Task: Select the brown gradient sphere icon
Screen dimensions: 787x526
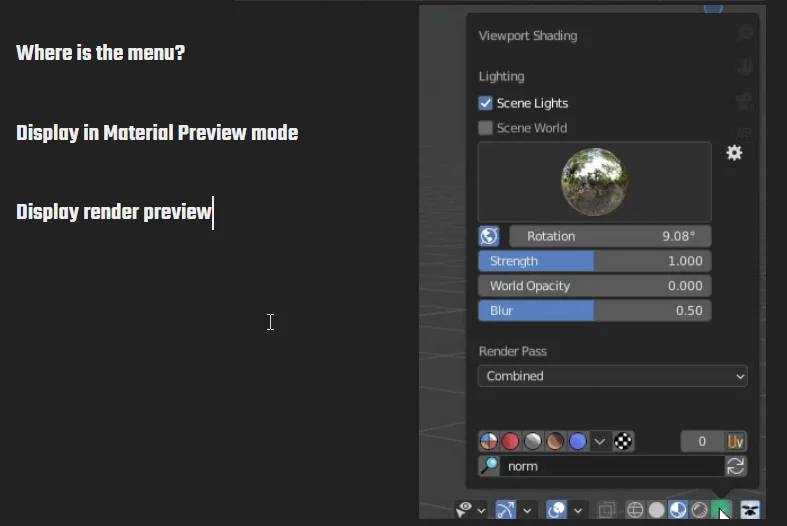Action: (x=555, y=442)
